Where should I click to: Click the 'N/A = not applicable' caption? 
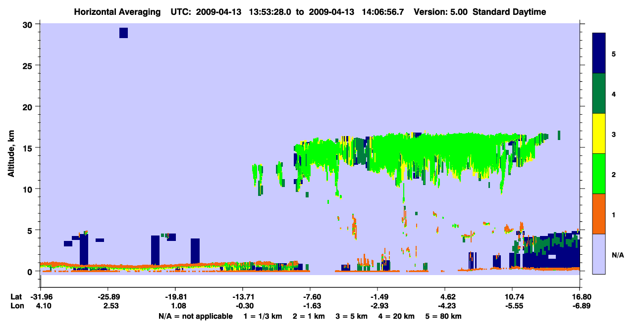pyautogui.click(x=195, y=316)
